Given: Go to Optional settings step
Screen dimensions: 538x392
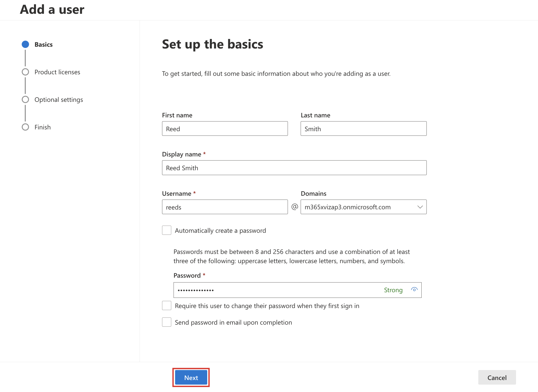Looking at the screenshot, I should point(59,100).
